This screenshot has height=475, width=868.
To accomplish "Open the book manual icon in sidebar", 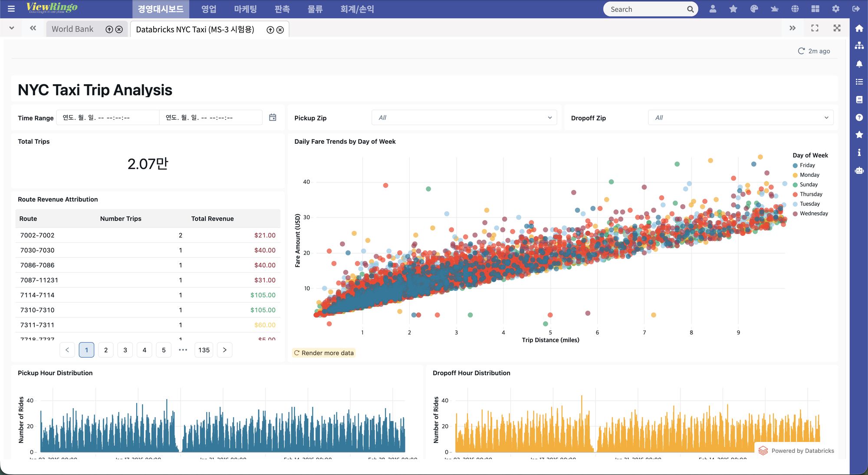I will pyautogui.click(x=859, y=99).
